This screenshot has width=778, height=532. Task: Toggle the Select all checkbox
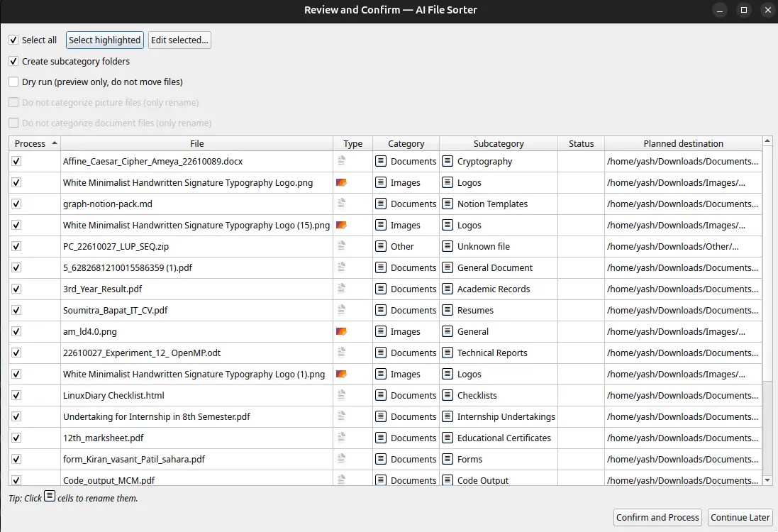point(13,40)
